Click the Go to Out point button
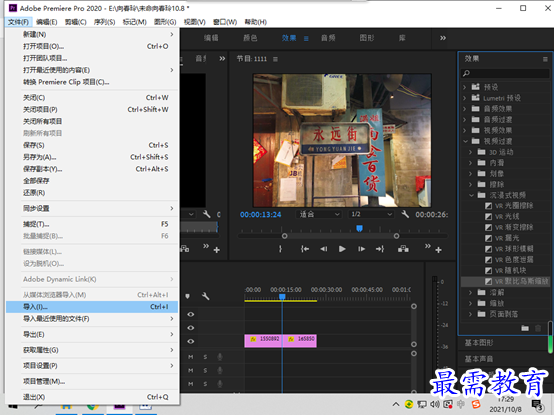The height and width of the screenshot is (415, 554). click(380, 249)
